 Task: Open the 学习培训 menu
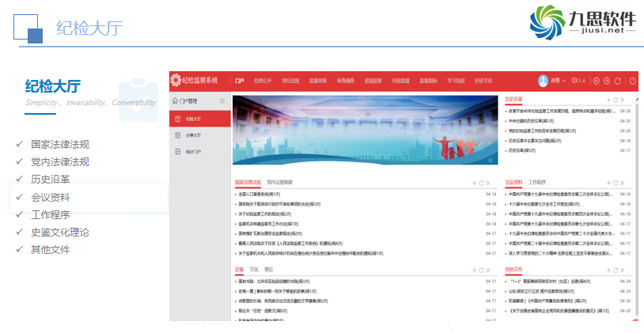[x=456, y=81]
